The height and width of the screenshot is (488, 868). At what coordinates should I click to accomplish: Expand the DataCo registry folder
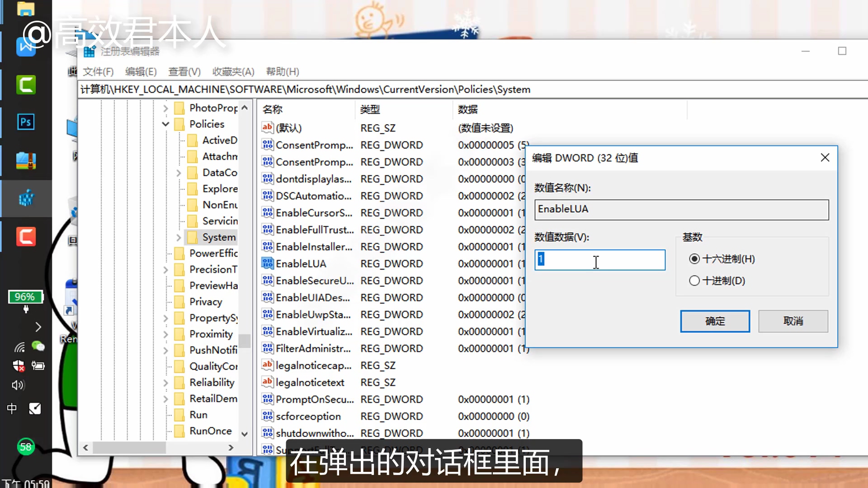[x=178, y=172]
